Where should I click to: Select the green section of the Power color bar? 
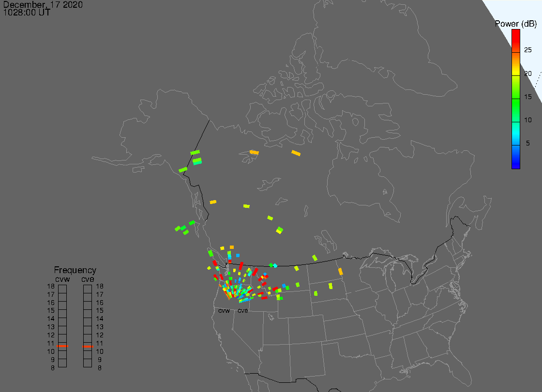tap(516, 111)
